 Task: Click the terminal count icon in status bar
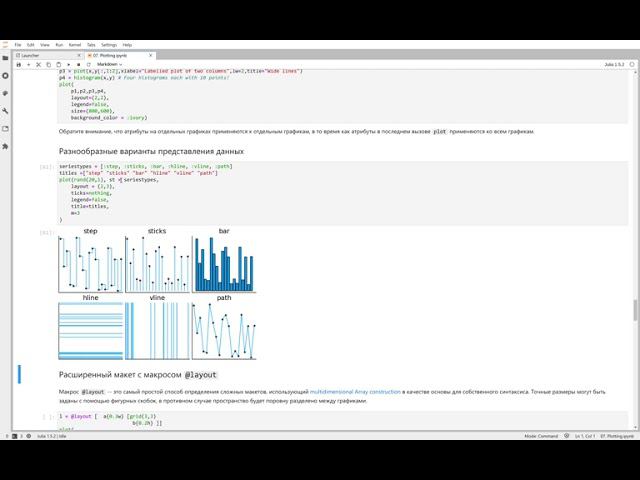coord(15,436)
